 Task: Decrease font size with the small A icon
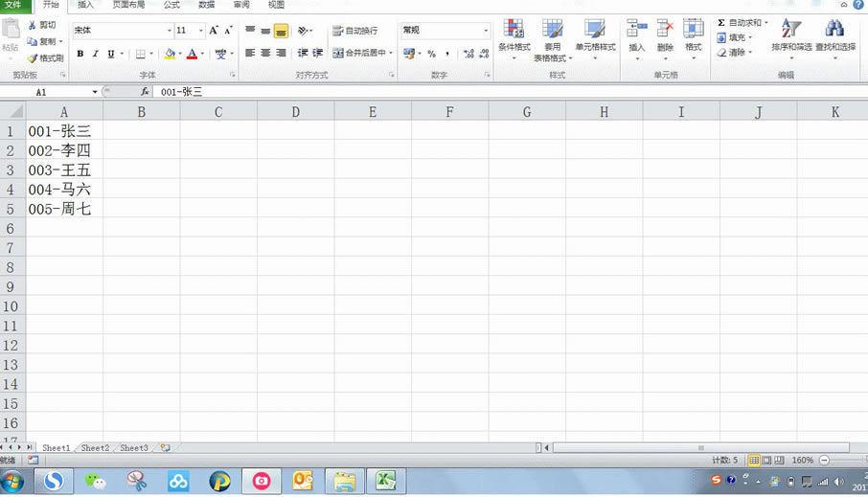[228, 31]
